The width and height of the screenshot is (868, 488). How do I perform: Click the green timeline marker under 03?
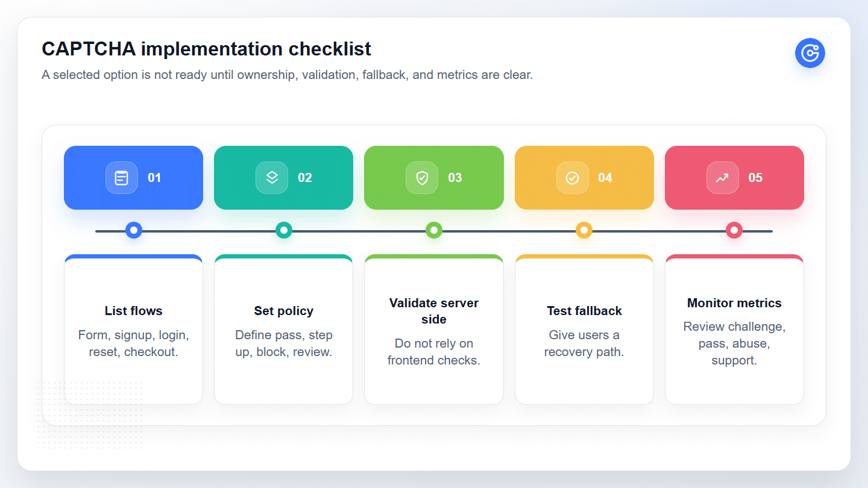[434, 230]
